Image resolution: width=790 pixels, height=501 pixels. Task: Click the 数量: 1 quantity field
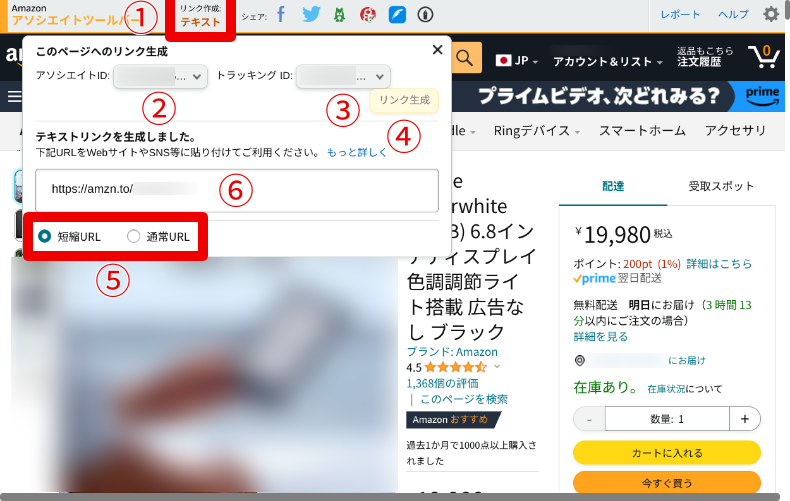coord(667,419)
